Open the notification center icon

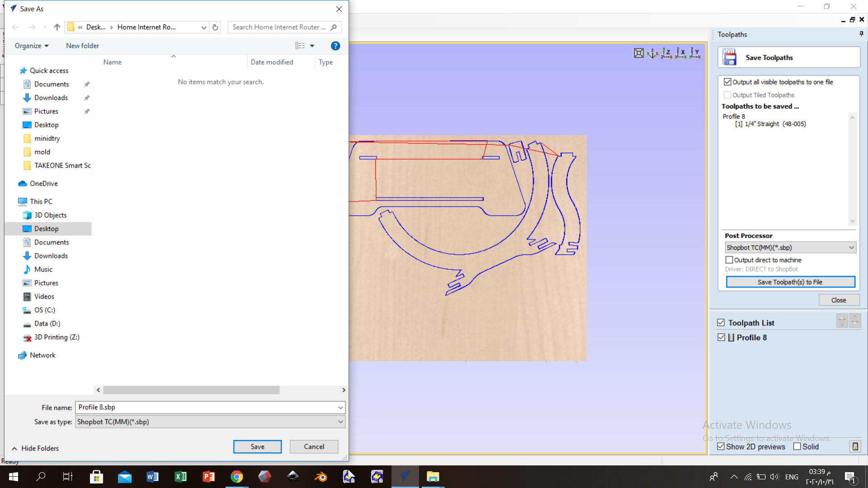tap(850, 477)
